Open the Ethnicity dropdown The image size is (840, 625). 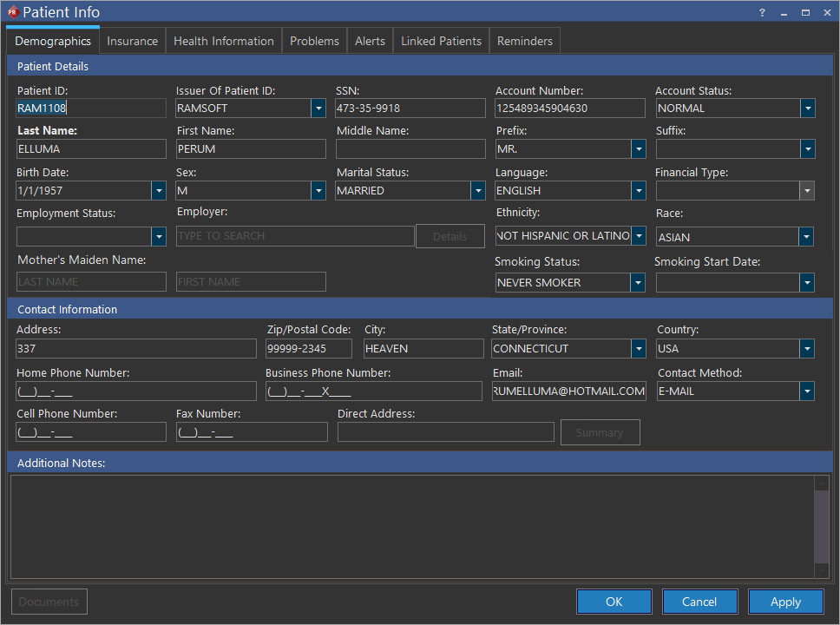click(639, 236)
